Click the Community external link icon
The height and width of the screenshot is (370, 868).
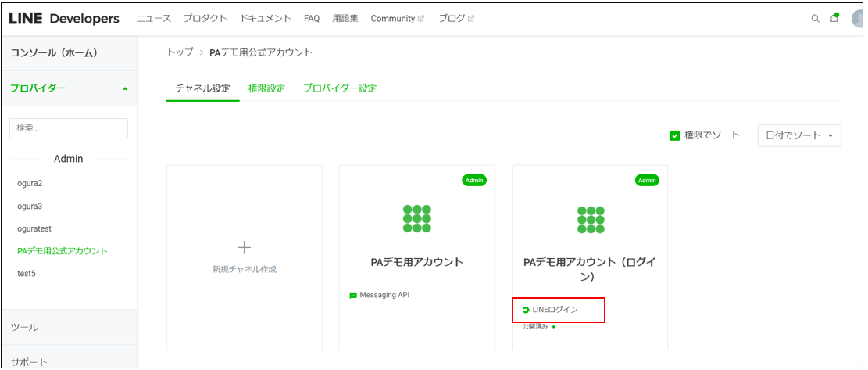pyautogui.click(x=421, y=18)
